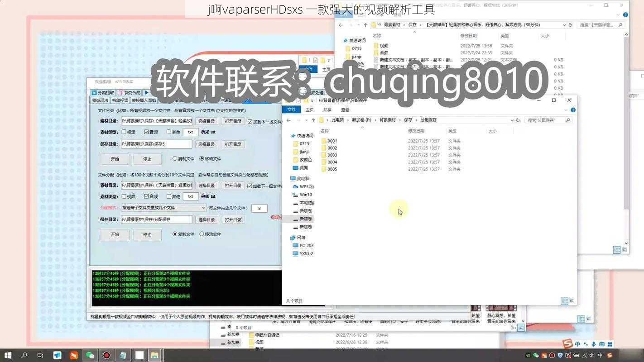Viewport: 644px width, 362px height.
Task: Uncheck 音频 type under 文件分配
Action: pos(146,196)
